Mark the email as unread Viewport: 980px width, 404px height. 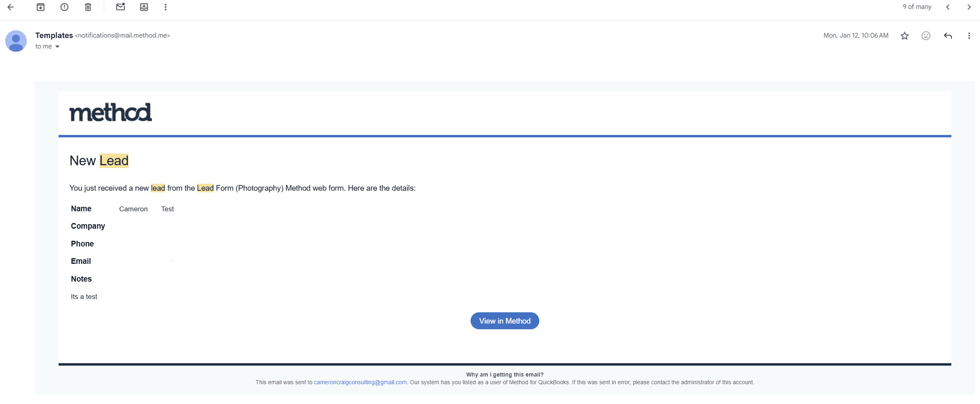[120, 7]
